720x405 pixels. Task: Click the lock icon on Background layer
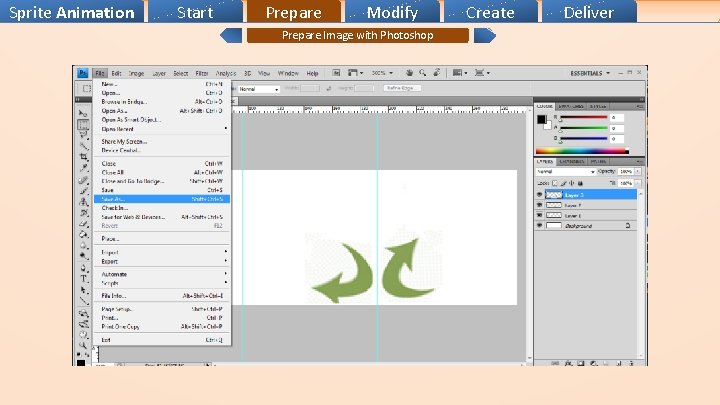tap(627, 225)
